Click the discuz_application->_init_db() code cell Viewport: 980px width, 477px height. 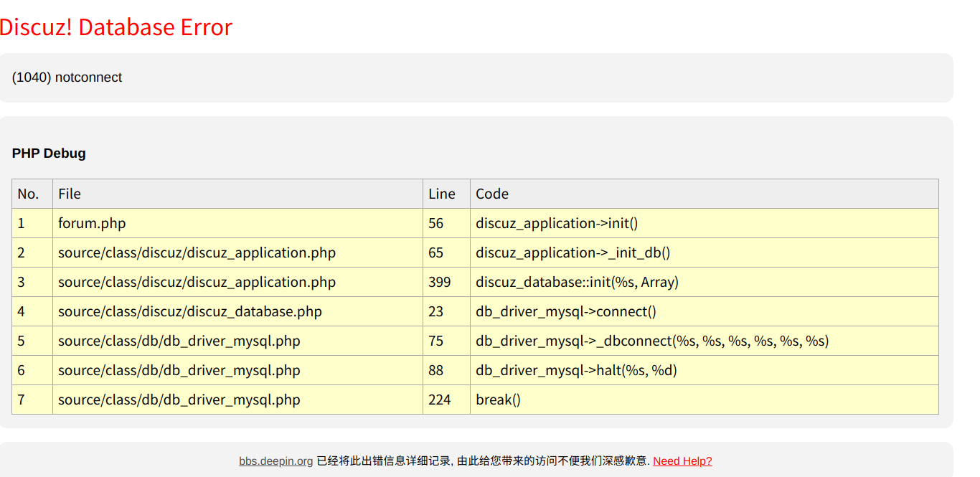tap(705, 252)
